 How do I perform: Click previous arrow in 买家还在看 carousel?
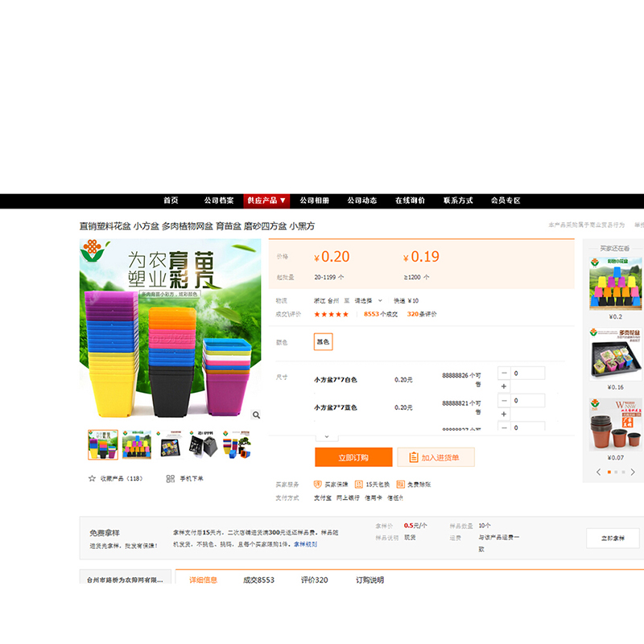pyautogui.click(x=598, y=472)
